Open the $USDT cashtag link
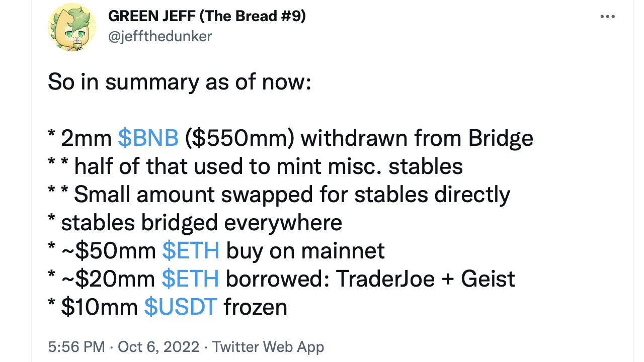 pos(180,307)
